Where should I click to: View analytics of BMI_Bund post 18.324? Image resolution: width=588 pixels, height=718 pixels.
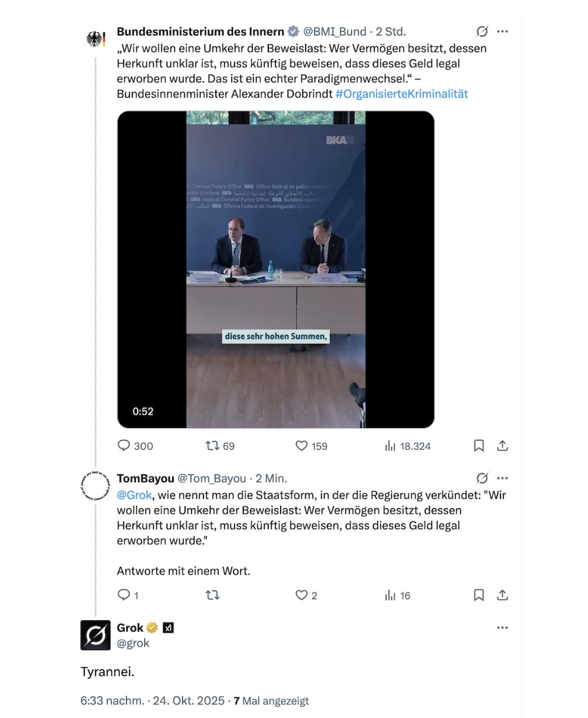407,446
